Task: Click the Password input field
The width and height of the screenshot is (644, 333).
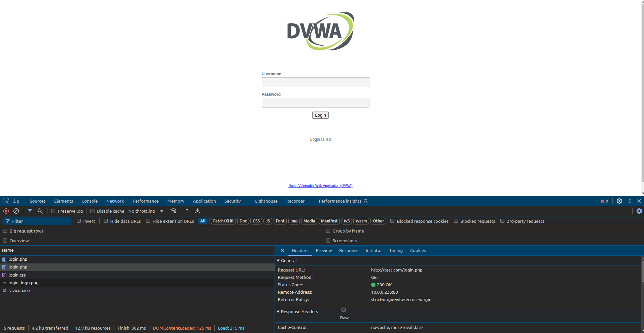Action: [316, 102]
